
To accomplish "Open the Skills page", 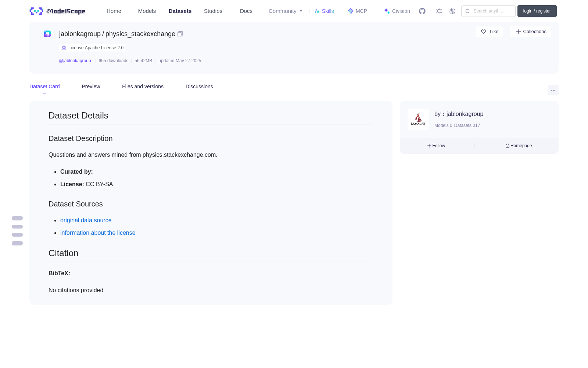I will (x=324, y=11).
